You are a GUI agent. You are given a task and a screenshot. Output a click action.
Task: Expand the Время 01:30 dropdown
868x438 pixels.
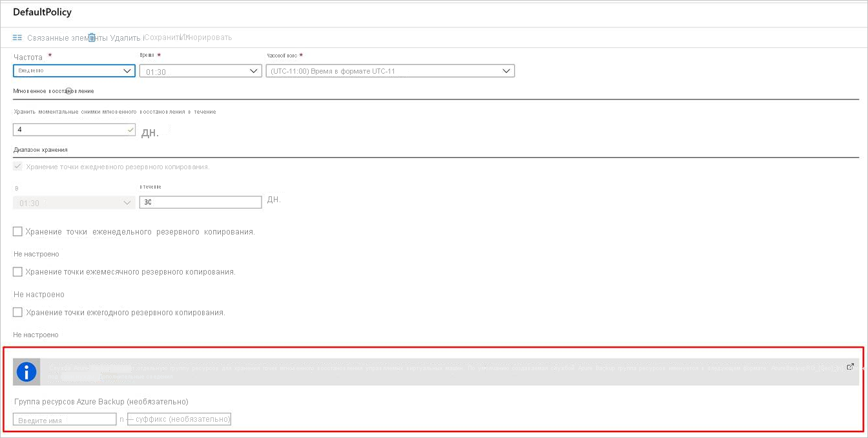coord(200,72)
